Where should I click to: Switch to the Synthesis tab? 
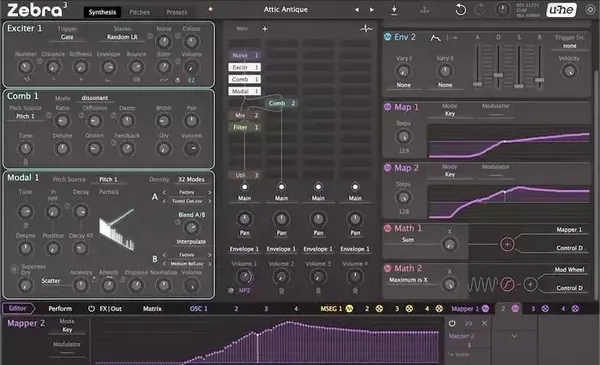(102, 12)
